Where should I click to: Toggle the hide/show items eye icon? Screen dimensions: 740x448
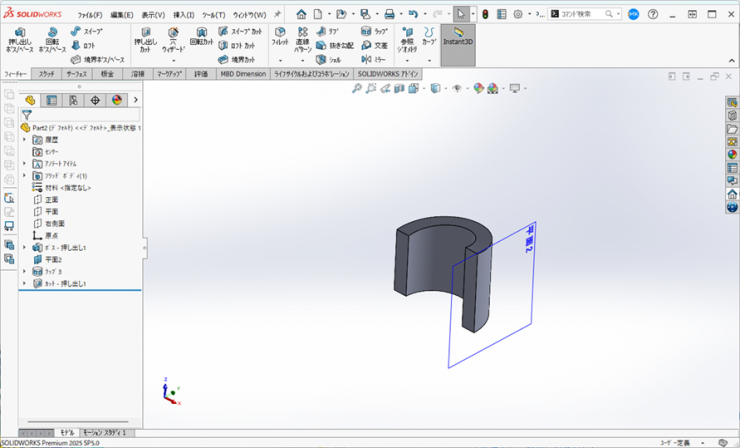click(457, 89)
